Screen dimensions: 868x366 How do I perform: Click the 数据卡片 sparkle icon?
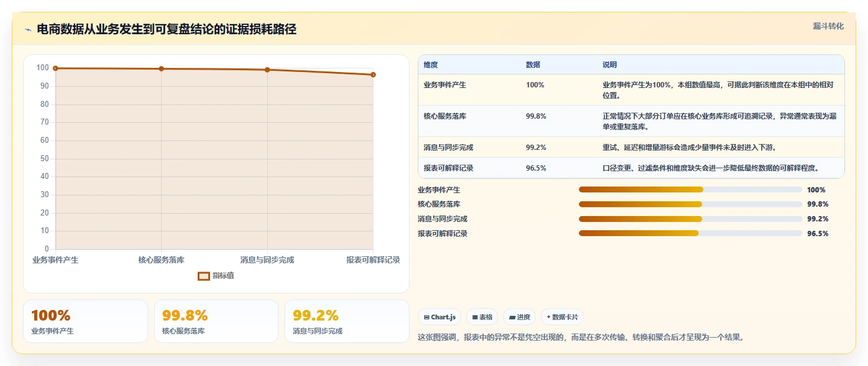(549, 317)
